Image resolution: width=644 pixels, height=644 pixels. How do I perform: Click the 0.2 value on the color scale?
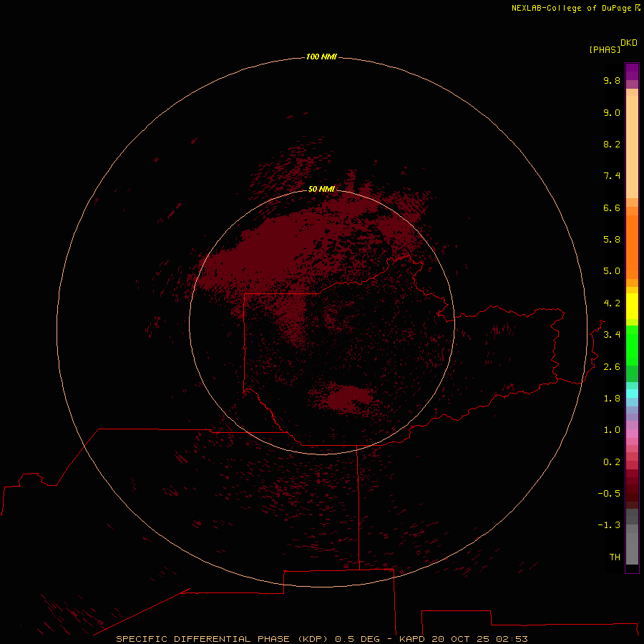coord(612,462)
